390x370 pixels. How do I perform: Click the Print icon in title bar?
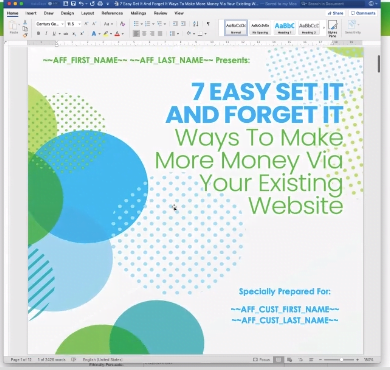click(99, 4)
